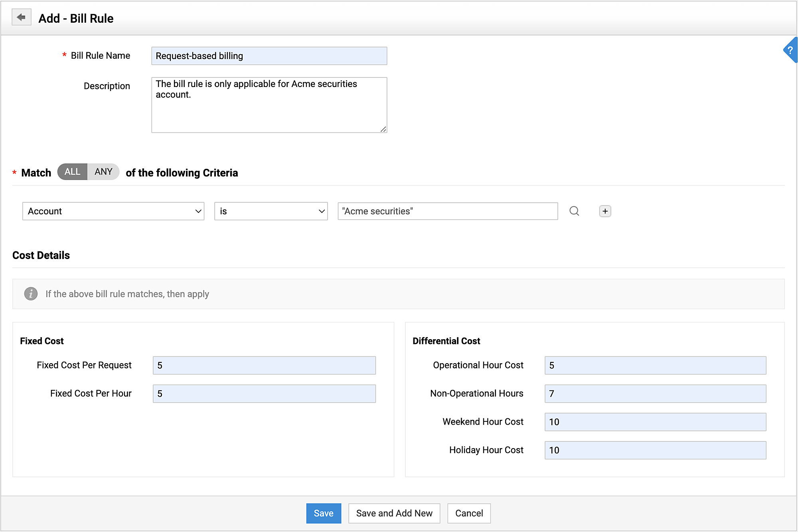798x532 pixels.
Task: Switch match mode to ANY
Action: tap(103, 172)
